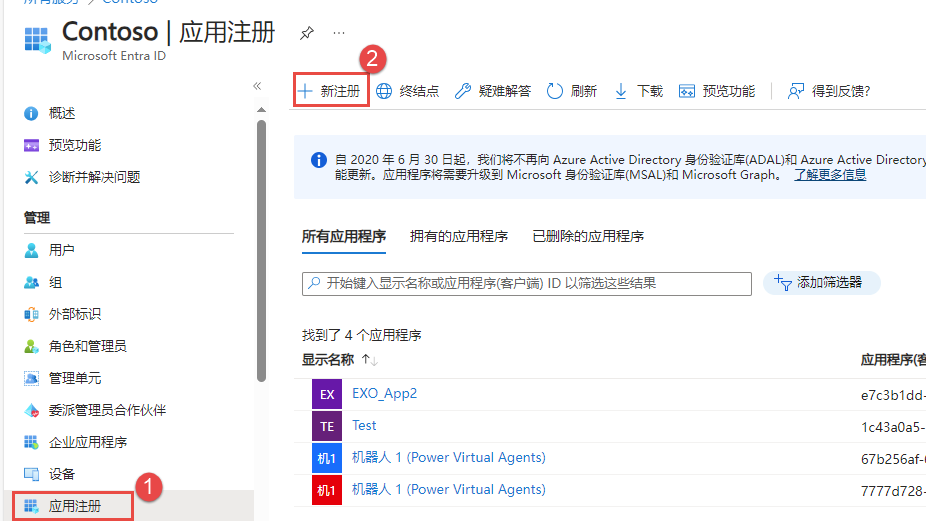Open the more options ellipsis near title
Image resolution: width=926 pixels, height=521 pixels.
pyautogui.click(x=338, y=33)
